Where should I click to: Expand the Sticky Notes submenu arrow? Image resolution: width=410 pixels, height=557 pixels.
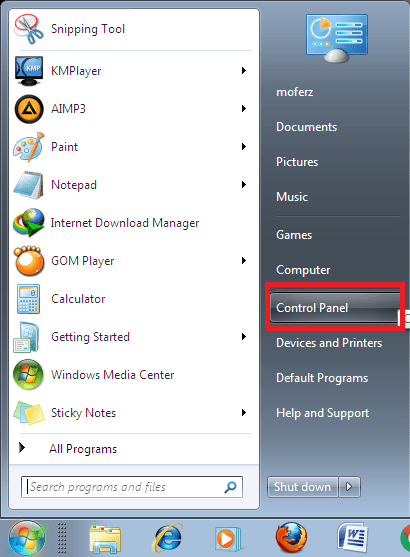(x=244, y=413)
